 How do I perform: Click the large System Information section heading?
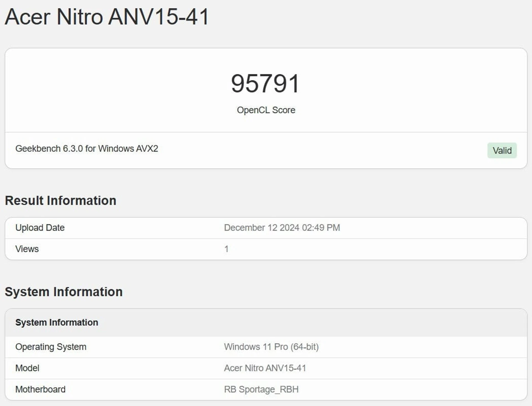pos(64,292)
